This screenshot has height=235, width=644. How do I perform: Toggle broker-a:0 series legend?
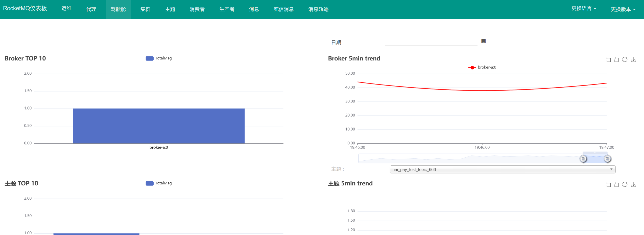click(482, 67)
